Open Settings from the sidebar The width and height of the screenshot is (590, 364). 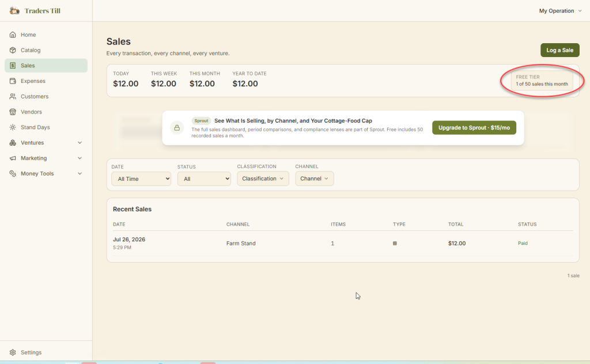(46, 352)
